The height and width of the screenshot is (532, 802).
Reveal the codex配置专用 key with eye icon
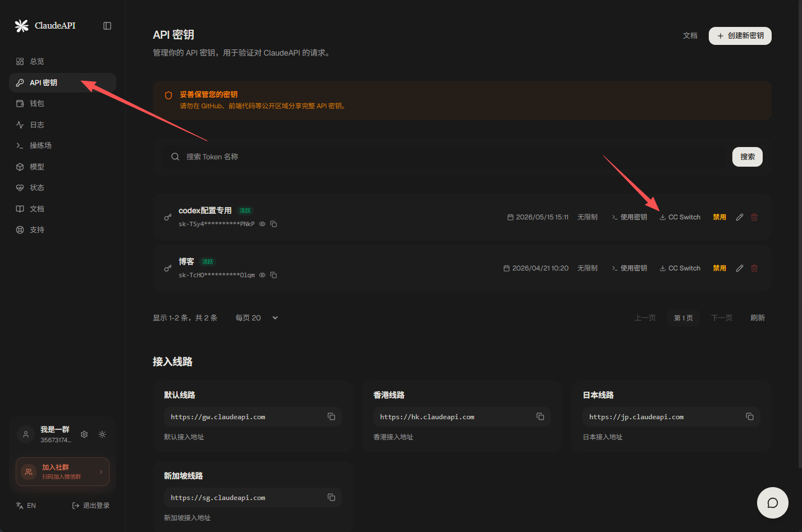(x=262, y=224)
